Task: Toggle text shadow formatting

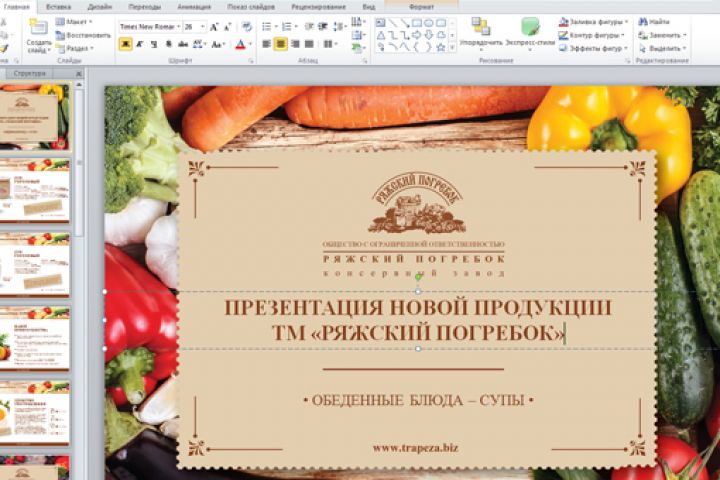Action: coord(168,44)
